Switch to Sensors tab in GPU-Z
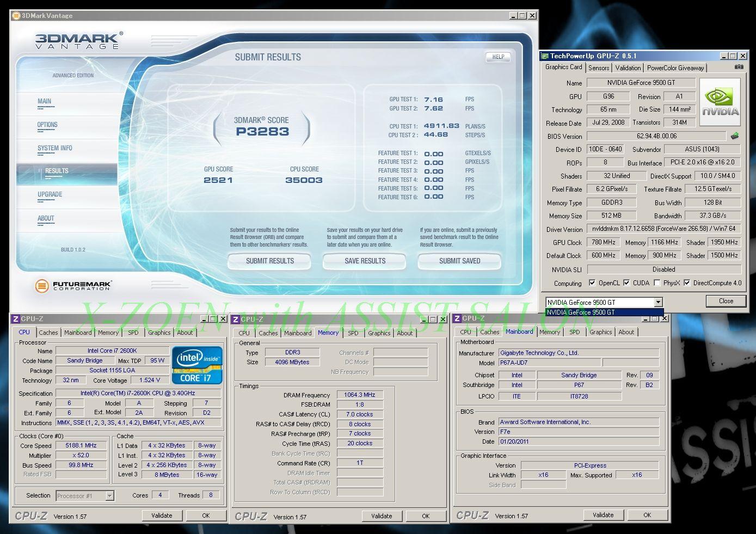The height and width of the screenshot is (534, 756). pyautogui.click(x=599, y=68)
